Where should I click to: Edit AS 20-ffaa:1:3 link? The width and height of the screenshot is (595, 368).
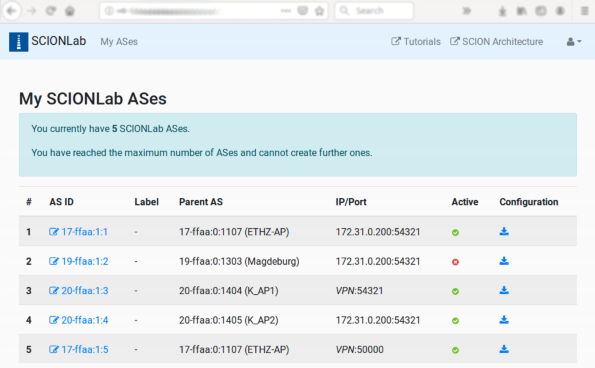(x=79, y=291)
